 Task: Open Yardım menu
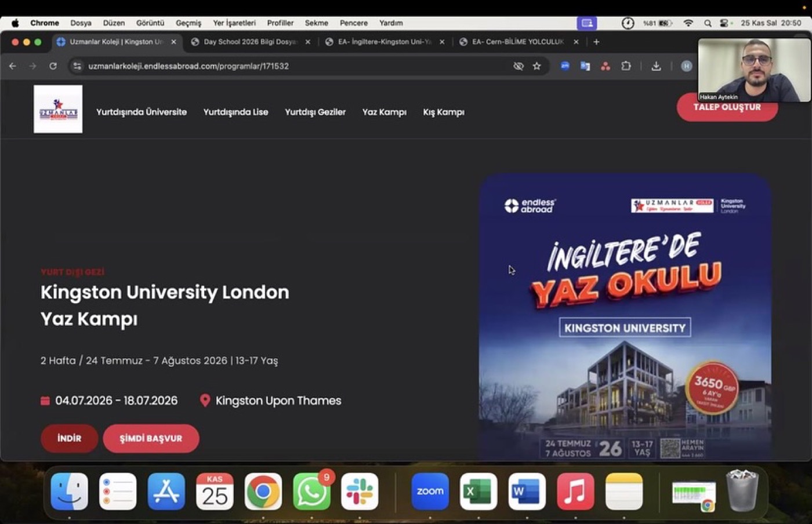(391, 23)
